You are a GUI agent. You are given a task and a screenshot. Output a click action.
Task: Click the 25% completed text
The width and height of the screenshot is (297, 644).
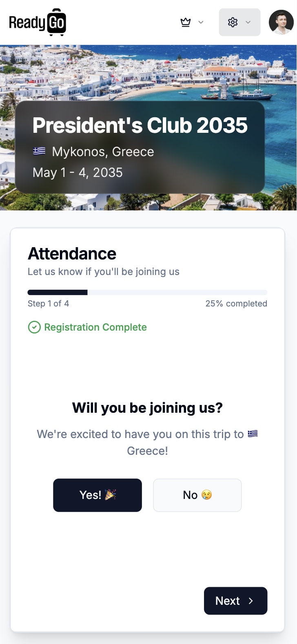[x=236, y=304]
